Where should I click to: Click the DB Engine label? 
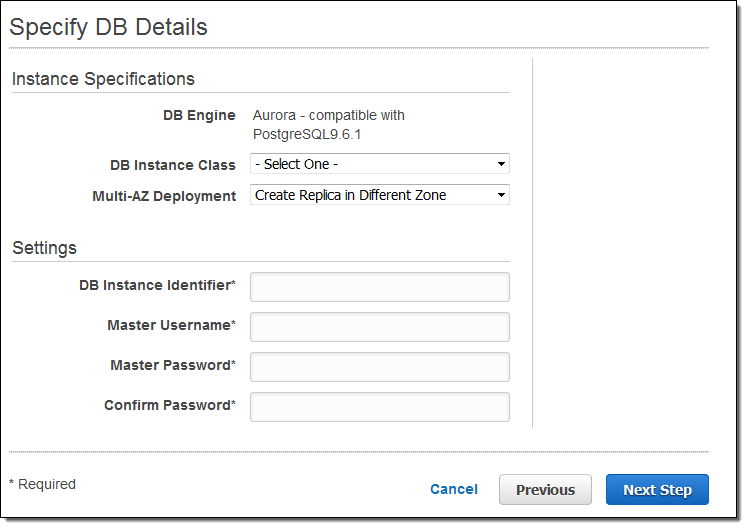point(199,116)
